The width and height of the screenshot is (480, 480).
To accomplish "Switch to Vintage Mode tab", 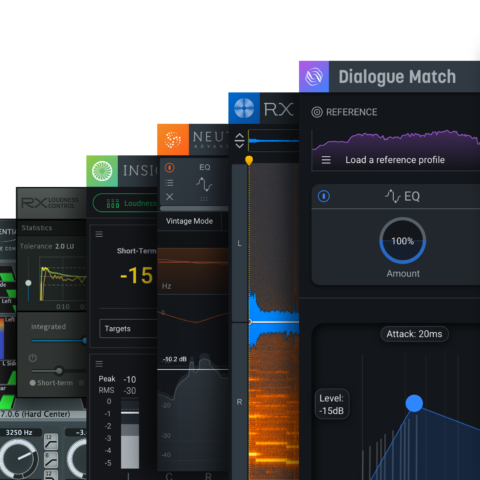I will pos(189,221).
